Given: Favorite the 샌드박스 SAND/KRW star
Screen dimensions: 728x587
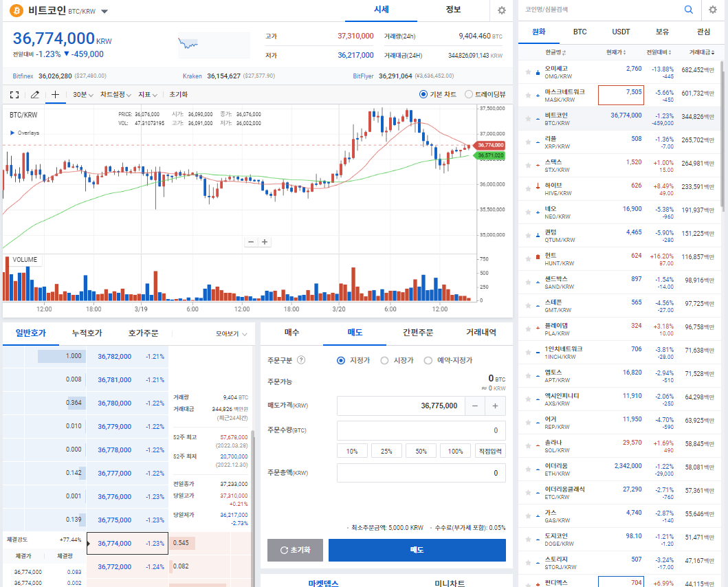Looking at the screenshot, I should [528, 283].
